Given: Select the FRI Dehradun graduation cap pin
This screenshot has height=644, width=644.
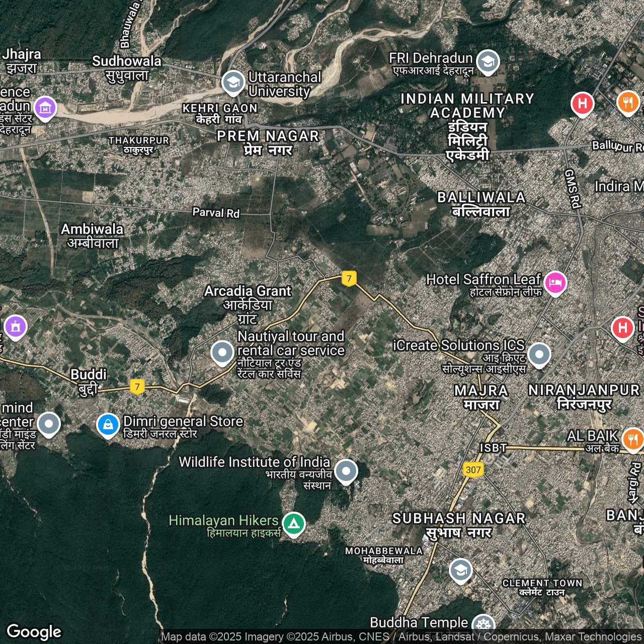Looking at the screenshot, I should point(488,61).
